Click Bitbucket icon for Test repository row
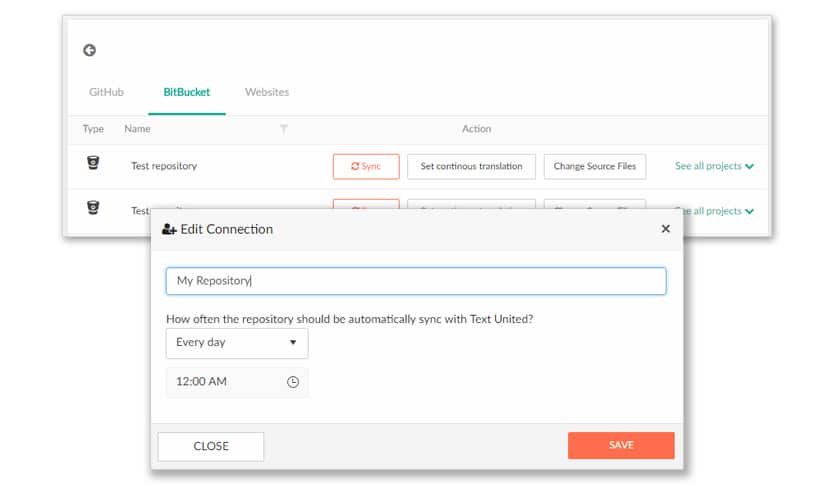The width and height of the screenshot is (825, 490). coord(93,163)
